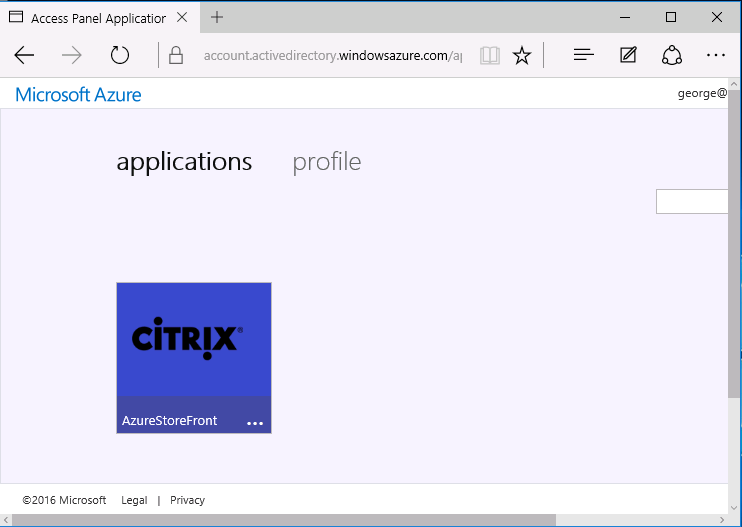Image resolution: width=742 pixels, height=527 pixels.
Task: Open AzureStoreFront tile options ellipsis
Action: [x=255, y=423]
